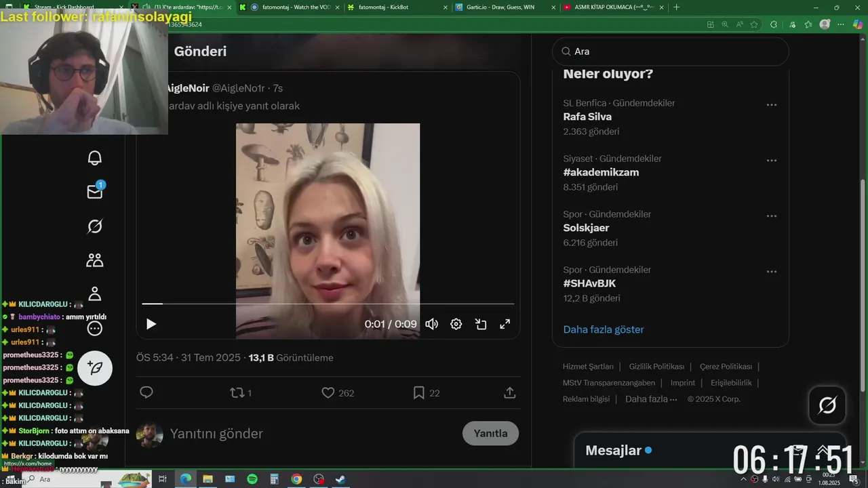868x488 pixels.
Task: Open Spotify from the taskbar
Action: click(x=252, y=479)
